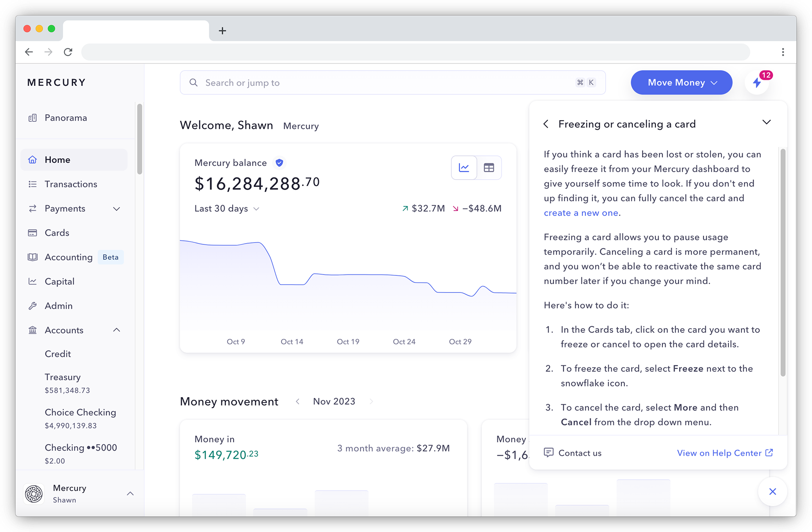Switch balance card to line chart view
The image size is (812, 532).
(x=464, y=168)
